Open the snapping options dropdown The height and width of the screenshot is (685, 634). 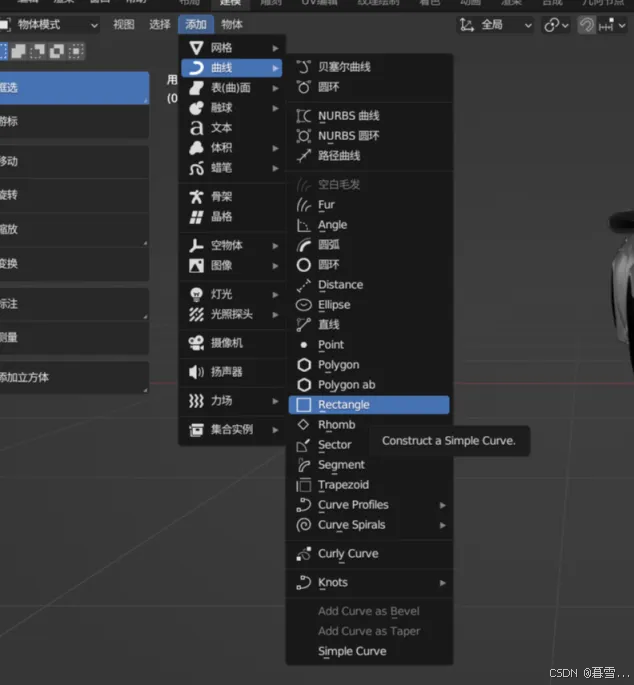pyautogui.click(x=613, y=25)
